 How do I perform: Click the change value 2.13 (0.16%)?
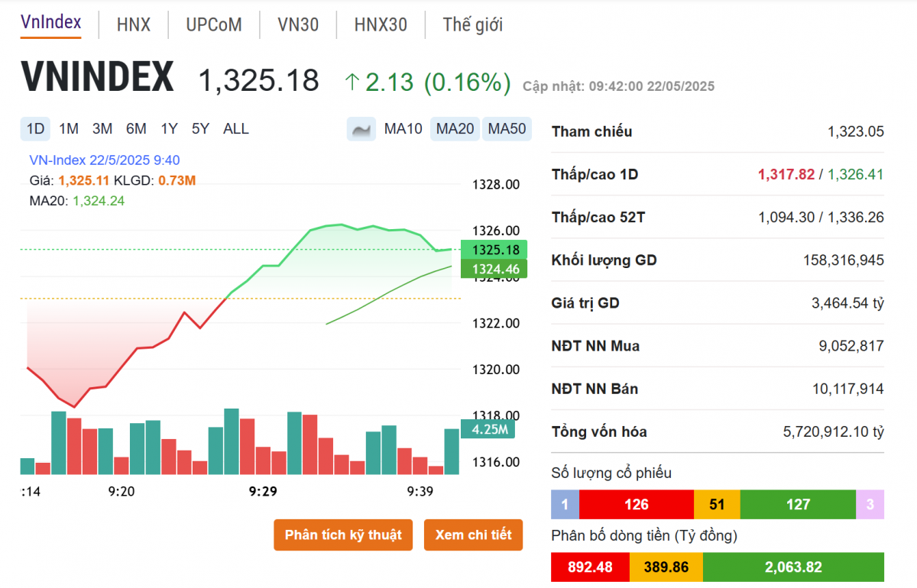(x=438, y=82)
